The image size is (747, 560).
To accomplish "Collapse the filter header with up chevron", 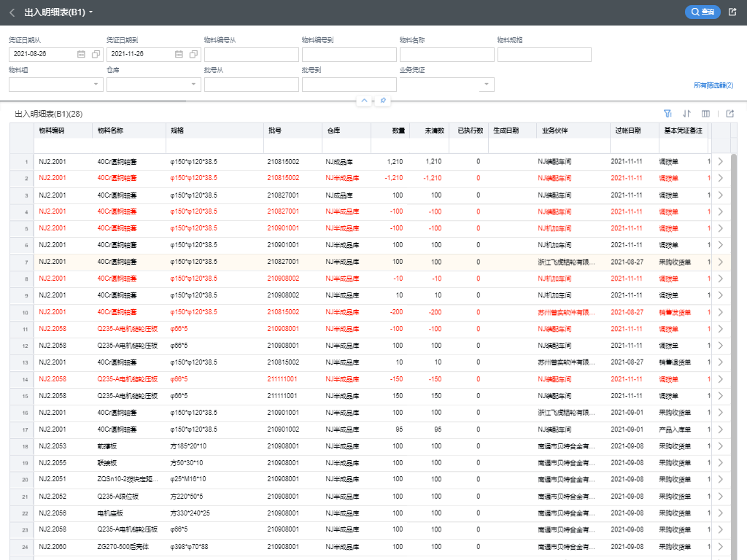I will pyautogui.click(x=364, y=101).
